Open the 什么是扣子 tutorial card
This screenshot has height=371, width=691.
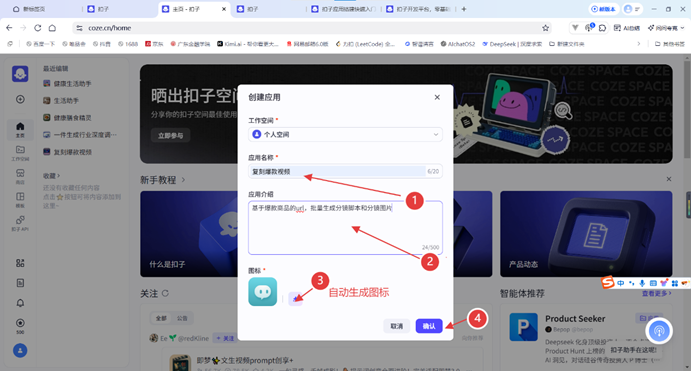(x=189, y=234)
